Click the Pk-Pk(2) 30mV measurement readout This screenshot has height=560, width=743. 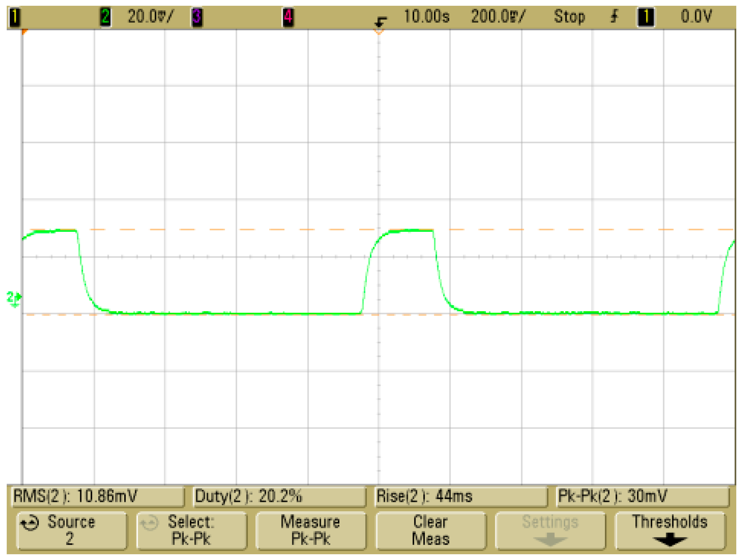(642, 496)
